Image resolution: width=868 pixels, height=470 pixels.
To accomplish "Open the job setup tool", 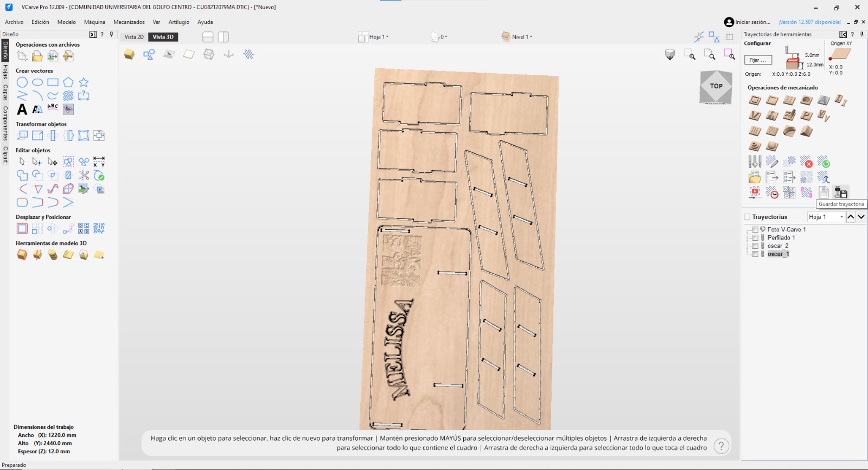I will click(x=22, y=56).
